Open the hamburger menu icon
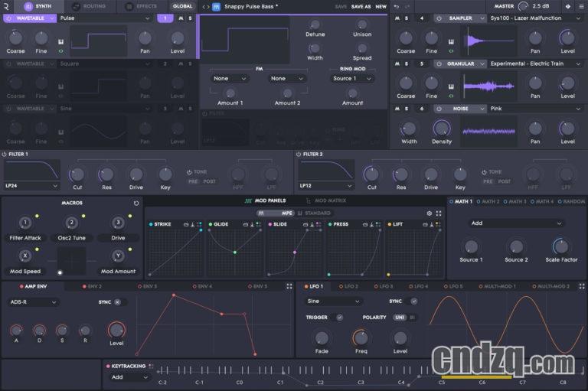This screenshot has height=391, width=588. 582,6
